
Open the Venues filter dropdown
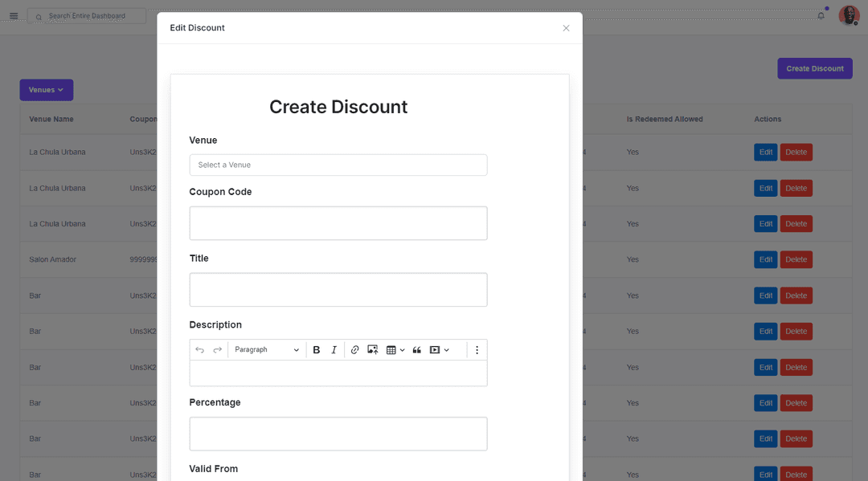[x=47, y=90]
